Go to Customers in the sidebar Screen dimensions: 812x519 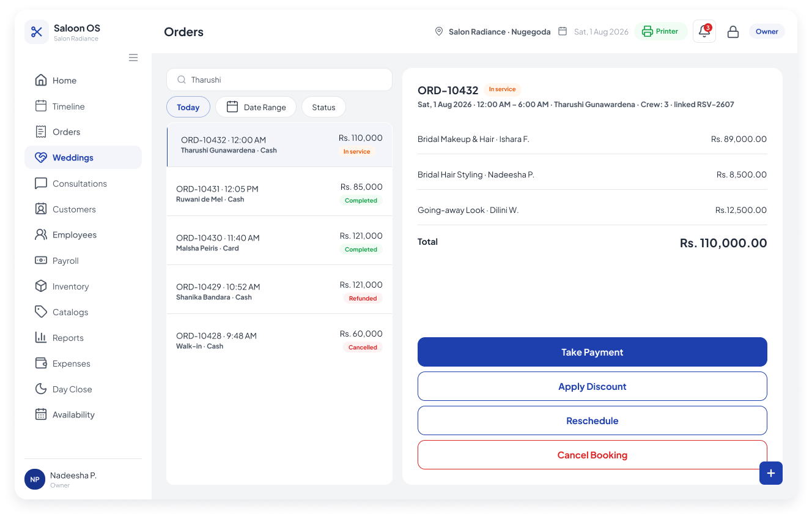(83, 209)
